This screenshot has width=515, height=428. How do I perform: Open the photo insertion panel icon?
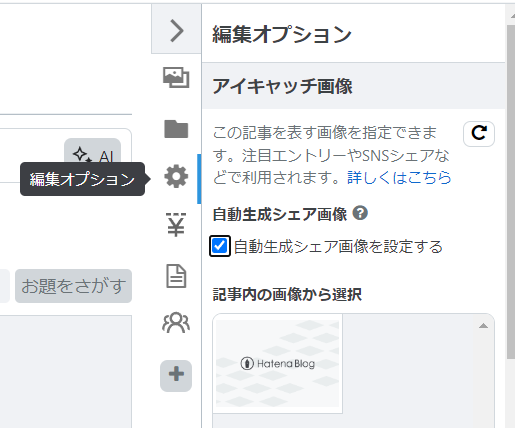pyautogui.click(x=176, y=78)
